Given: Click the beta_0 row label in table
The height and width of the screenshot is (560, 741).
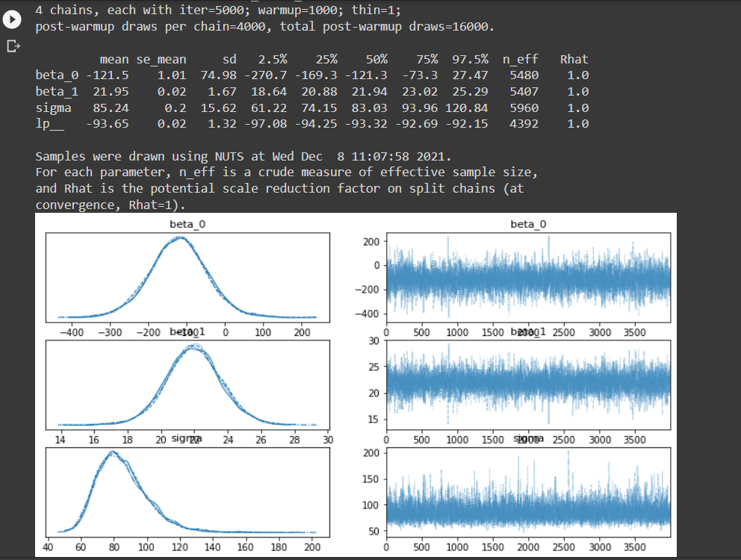Looking at the screenshot, I should [57, 75].
